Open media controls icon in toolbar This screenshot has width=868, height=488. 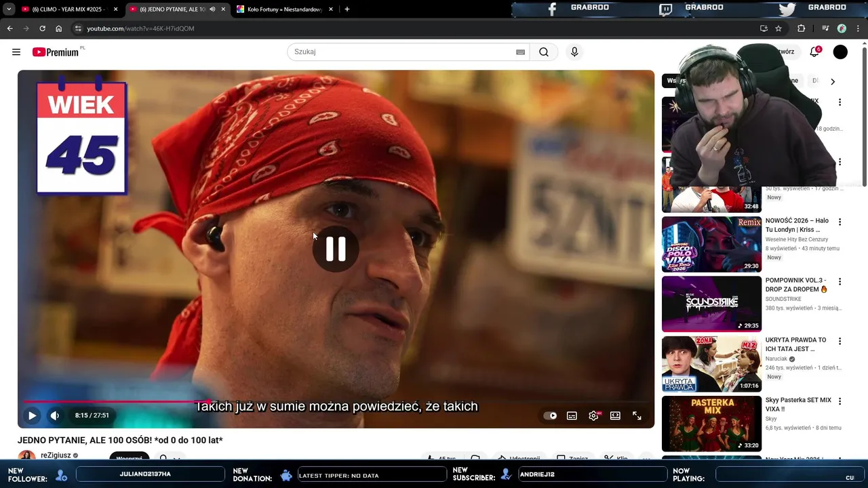[825, 28]
